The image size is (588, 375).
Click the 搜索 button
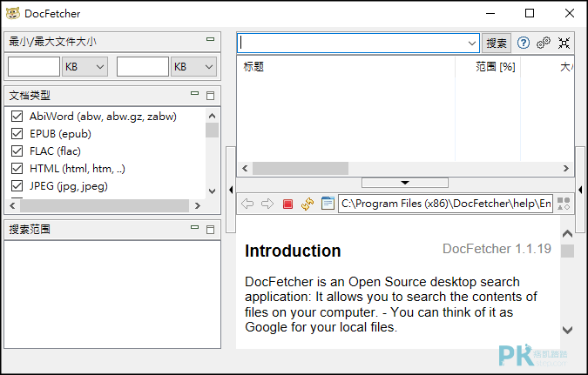(497, 44)
